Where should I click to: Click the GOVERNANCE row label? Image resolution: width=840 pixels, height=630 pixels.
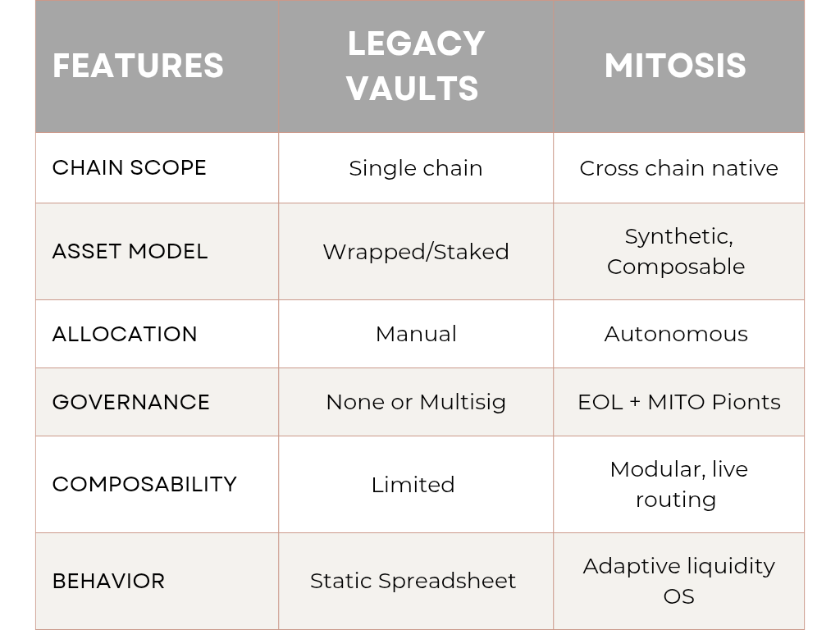157,402
